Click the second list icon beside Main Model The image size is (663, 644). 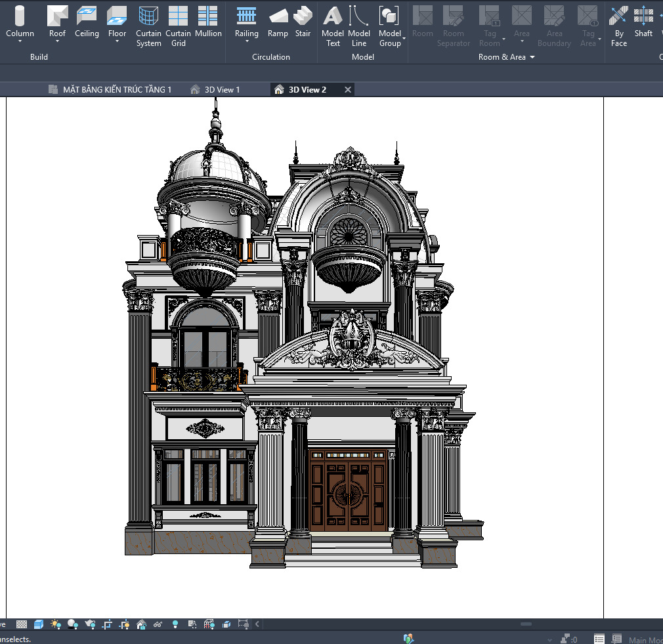[x=616, y=639]
